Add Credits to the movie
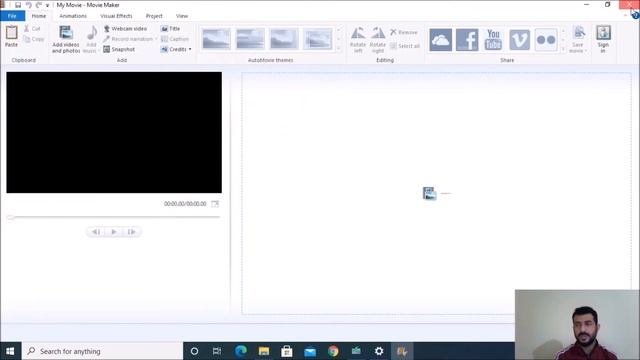The image size is (640, 360). [x=174, y=49]
